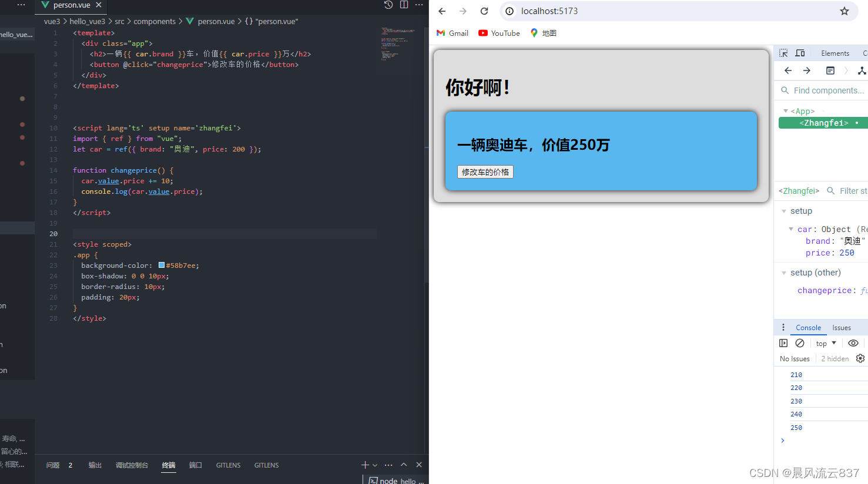Image resolution: width=868 pixels, height=484 pixels.
Task: Select vue3 breadcrumb segment
Action: [52, 21]
